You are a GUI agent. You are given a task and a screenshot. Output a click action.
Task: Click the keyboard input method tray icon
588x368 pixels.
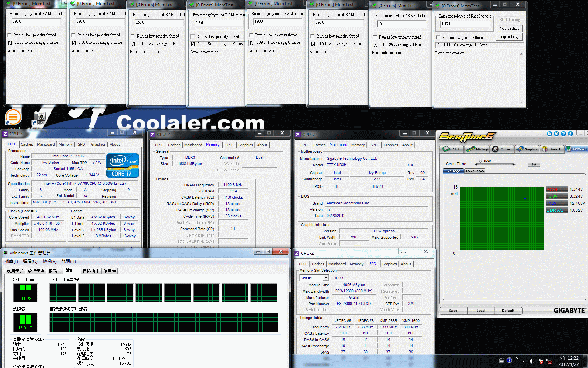tap(502, 360)
